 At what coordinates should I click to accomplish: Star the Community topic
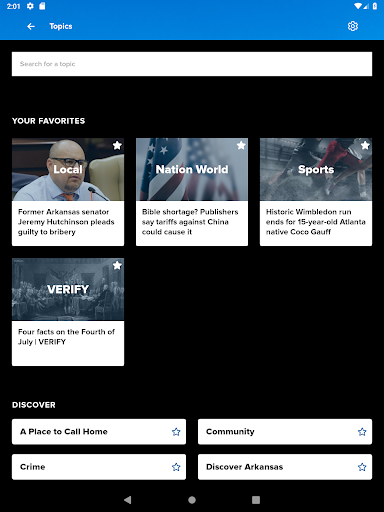(362, 432)
